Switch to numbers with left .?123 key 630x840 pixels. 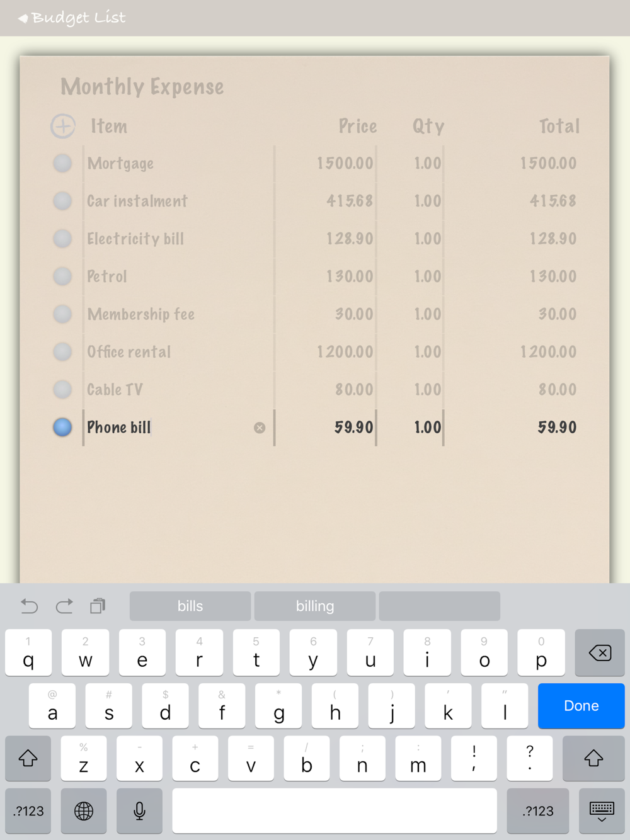[28, 811]
